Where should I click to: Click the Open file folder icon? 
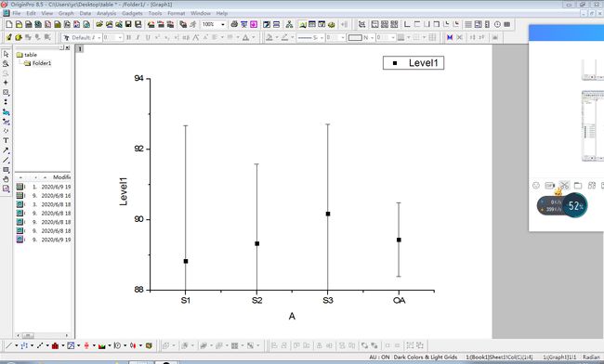pos(99,24)
